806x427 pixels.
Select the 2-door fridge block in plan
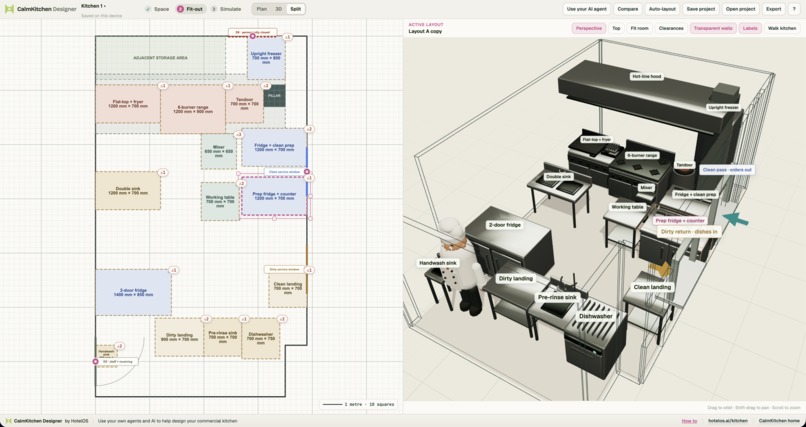click(x=133, y=292)
